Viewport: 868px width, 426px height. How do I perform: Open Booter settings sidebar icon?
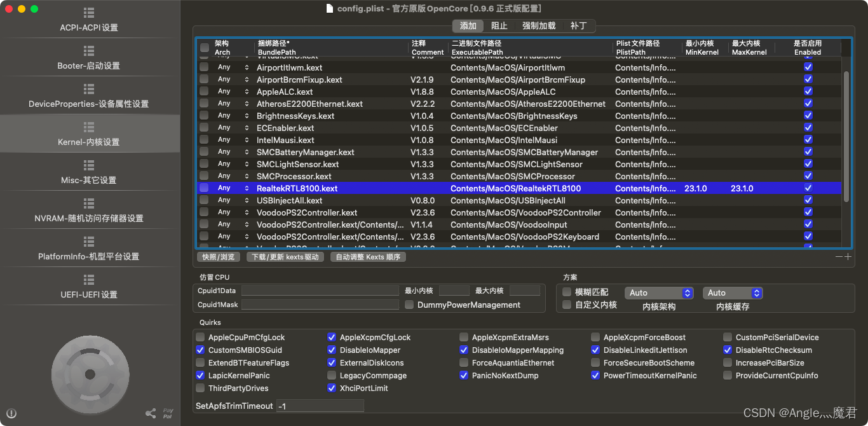coord(89,51)
